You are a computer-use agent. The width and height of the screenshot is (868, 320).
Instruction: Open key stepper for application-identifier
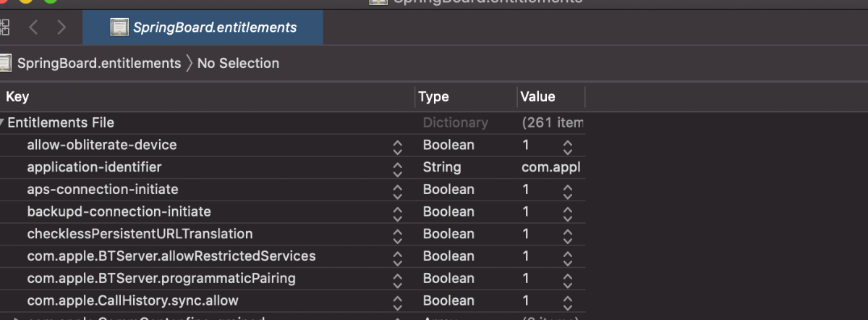pyautogui.click(x=397, y=169)
